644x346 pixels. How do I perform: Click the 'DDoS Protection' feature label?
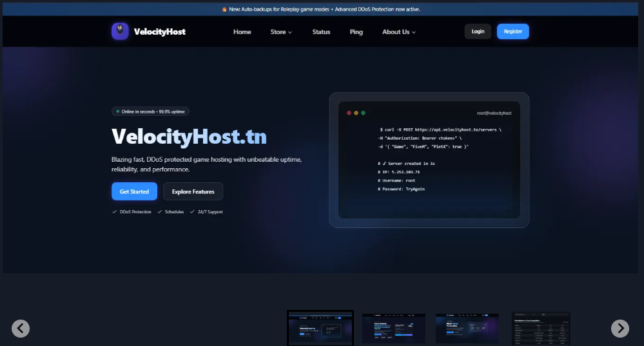[135, 212]
